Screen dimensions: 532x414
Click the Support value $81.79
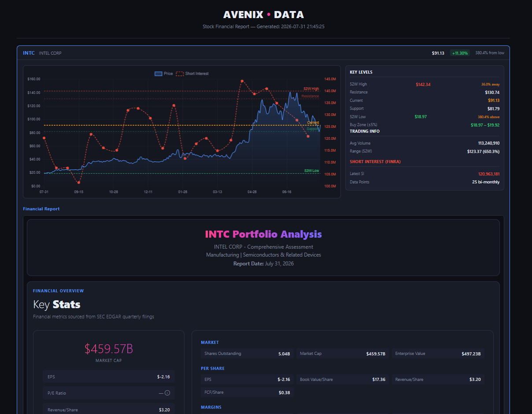pos(493,108)
